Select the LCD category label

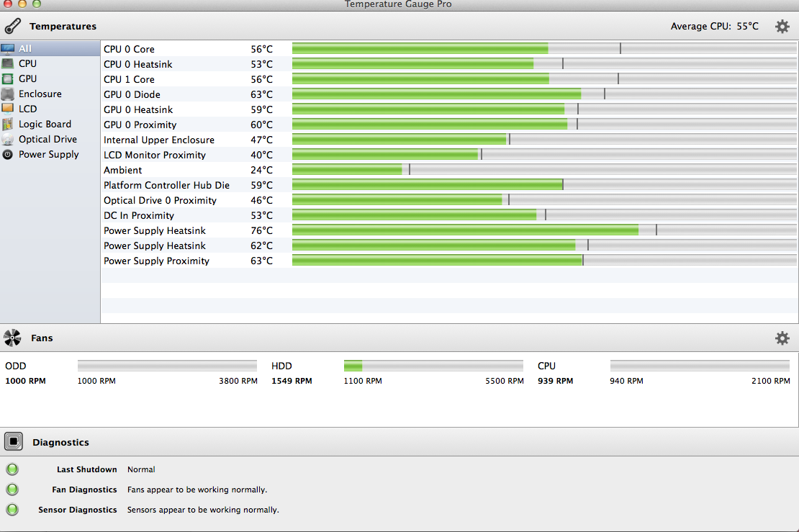coord(27,109)
